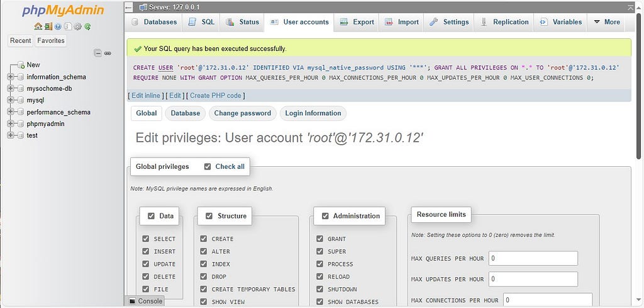Screen dimensions: 644x308
Task: Show Recent tables list
Action: (21, 41)
